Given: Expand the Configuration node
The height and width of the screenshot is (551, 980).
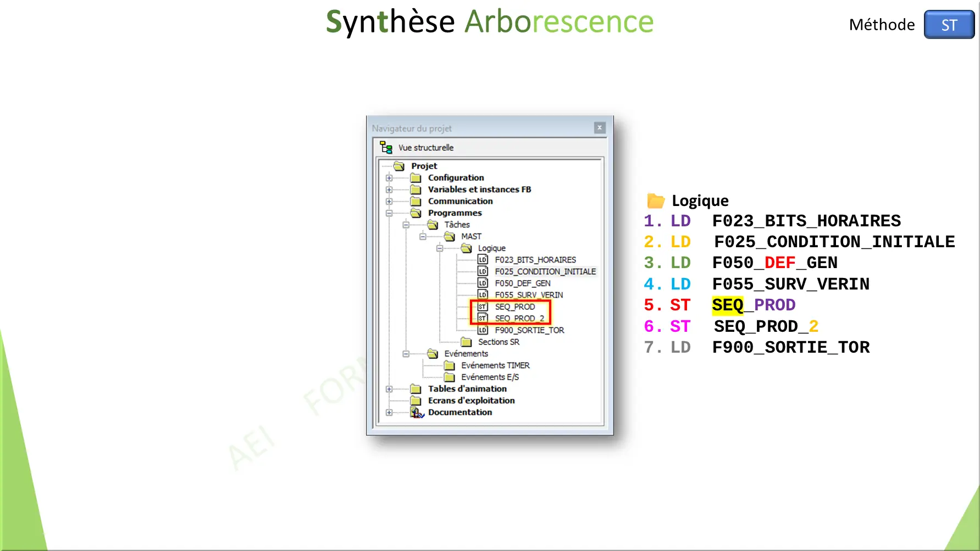Looking at the screenshot, I should point(389,177).
